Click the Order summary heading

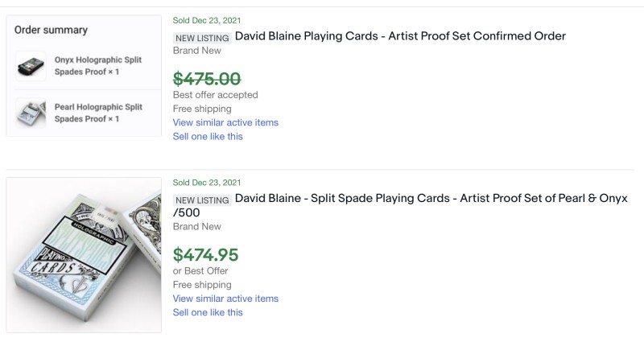51,30
